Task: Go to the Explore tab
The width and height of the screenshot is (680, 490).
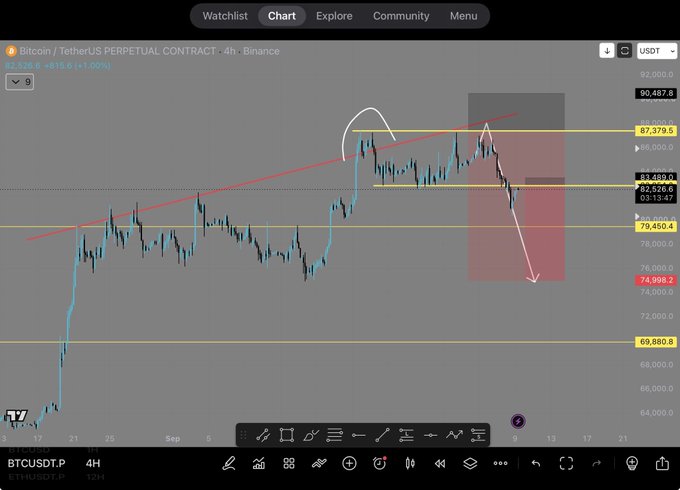Action: (x=334, y=16)
